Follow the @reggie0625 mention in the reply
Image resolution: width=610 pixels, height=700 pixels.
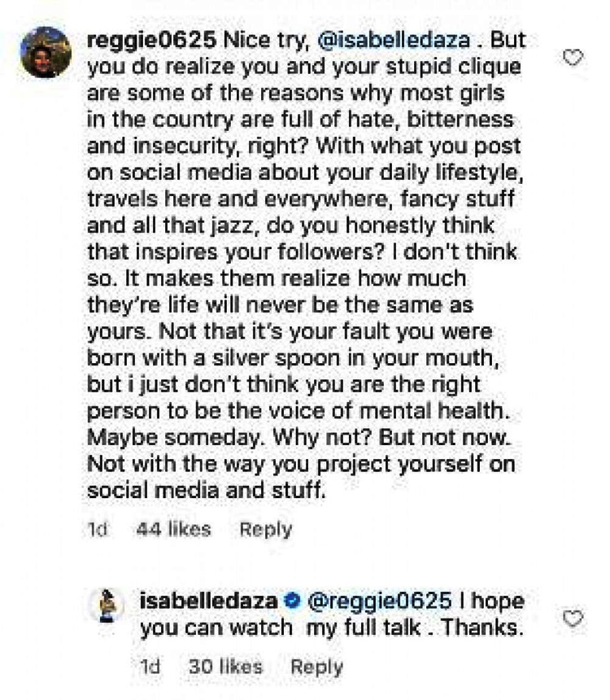tap(377, 602)
